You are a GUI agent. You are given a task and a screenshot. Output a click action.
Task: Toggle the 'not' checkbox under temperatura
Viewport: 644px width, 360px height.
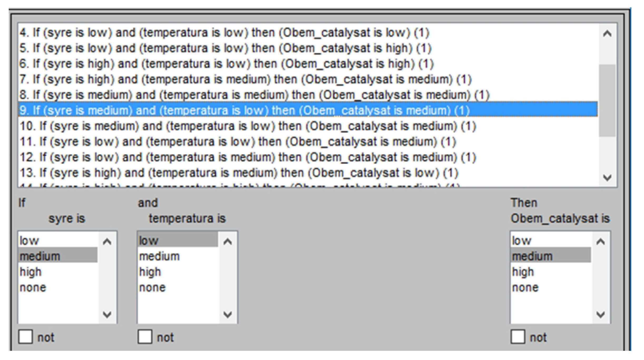click(x=145, y=337)
